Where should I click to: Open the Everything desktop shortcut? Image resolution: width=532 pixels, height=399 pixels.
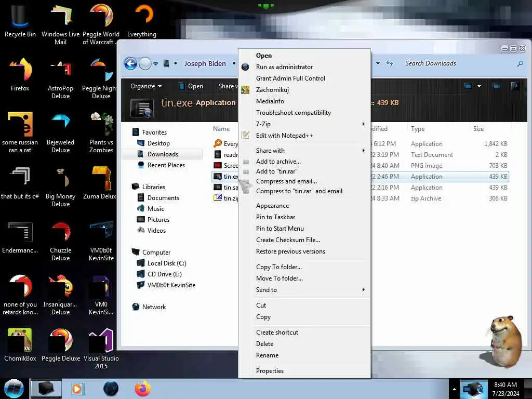tap(142, 21)
